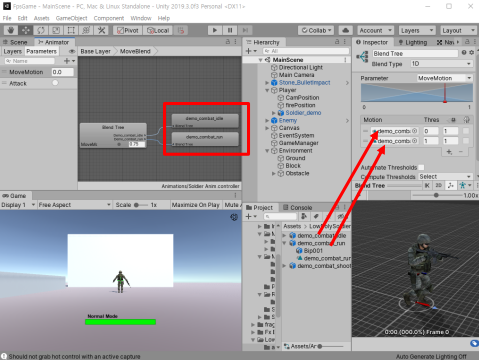Image resolution: width=479 pixels, height=360 pixels.
Task: Click the Play button
Action: point(215,30)
